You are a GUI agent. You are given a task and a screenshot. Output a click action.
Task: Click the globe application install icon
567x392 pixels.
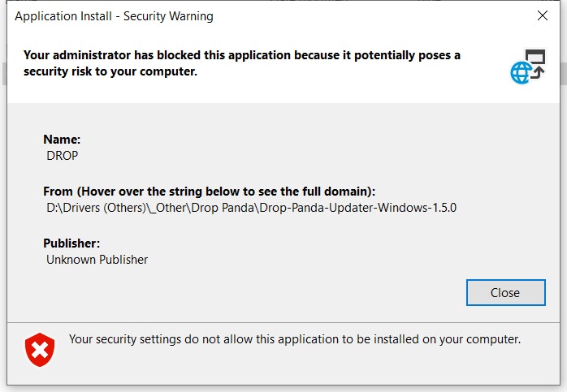(x=520, y=74)
